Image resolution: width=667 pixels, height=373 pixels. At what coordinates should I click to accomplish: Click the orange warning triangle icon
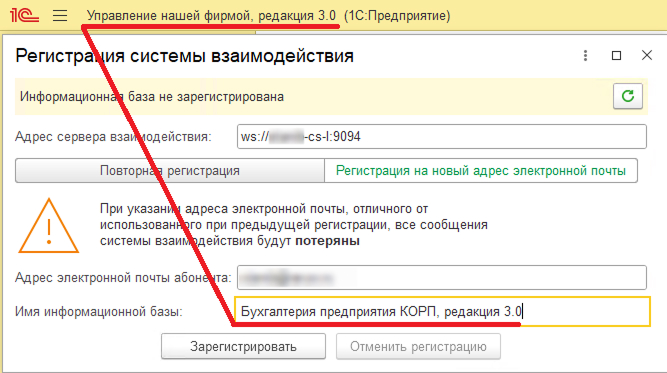click(x=48, y=226)
